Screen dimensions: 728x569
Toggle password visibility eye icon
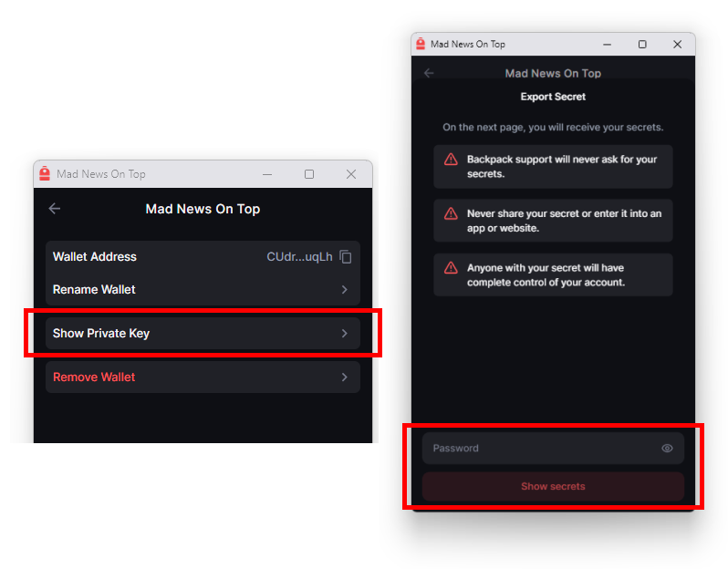pyautogui.click(x=667, y=449)
